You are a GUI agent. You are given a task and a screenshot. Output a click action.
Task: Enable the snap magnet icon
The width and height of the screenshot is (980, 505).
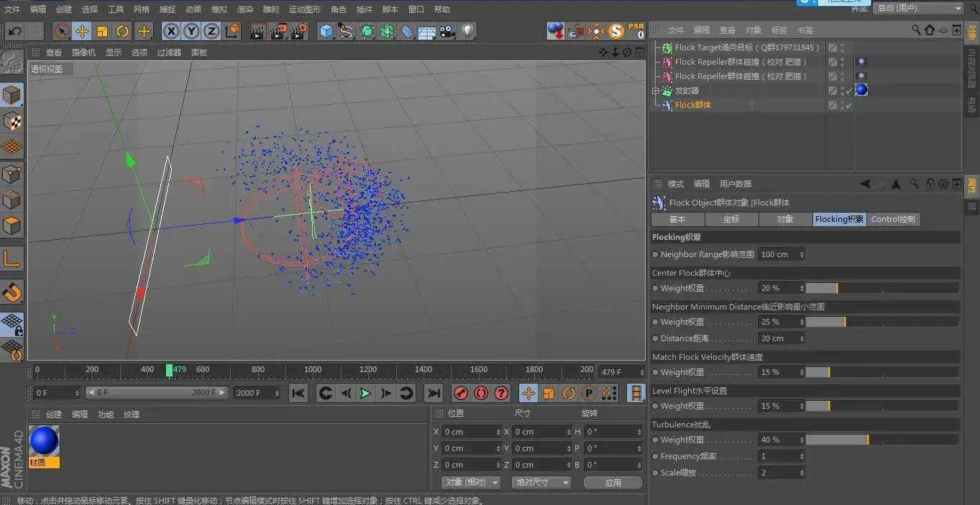pyautogui.click(x=12, y=292)
